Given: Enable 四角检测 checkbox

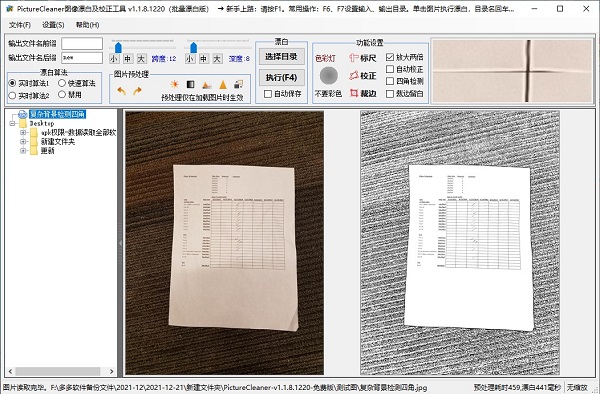Looking at the screenshot, I should [x=390, y=81].
